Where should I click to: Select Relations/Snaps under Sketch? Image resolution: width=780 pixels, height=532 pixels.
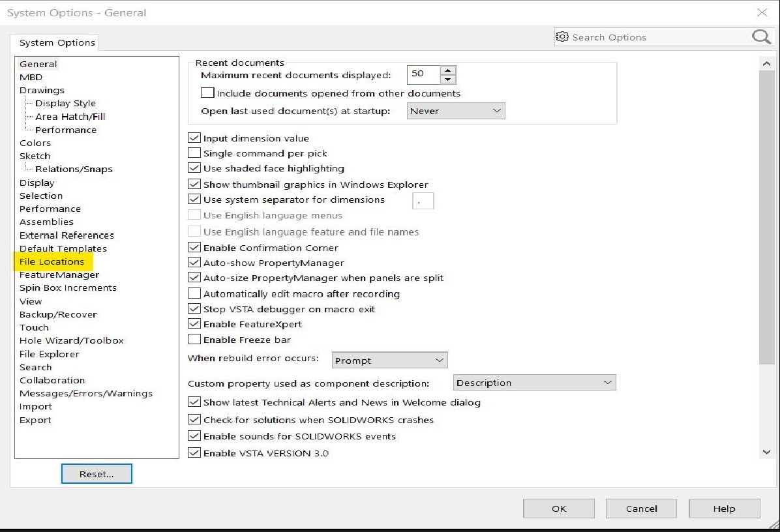74,169
